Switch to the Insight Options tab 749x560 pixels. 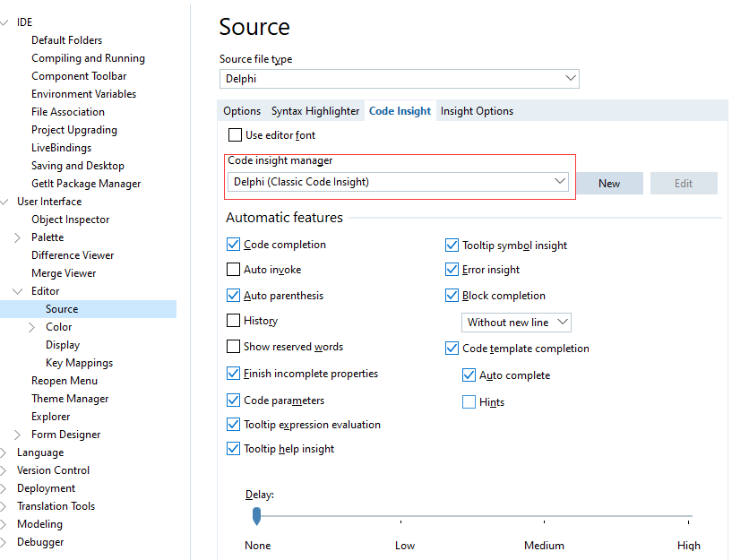pos(477,111)
